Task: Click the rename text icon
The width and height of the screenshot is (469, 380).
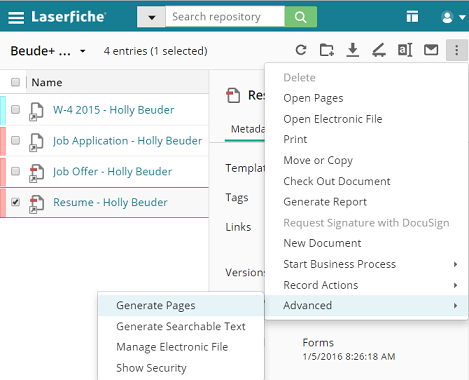Action: coord(405,50)
